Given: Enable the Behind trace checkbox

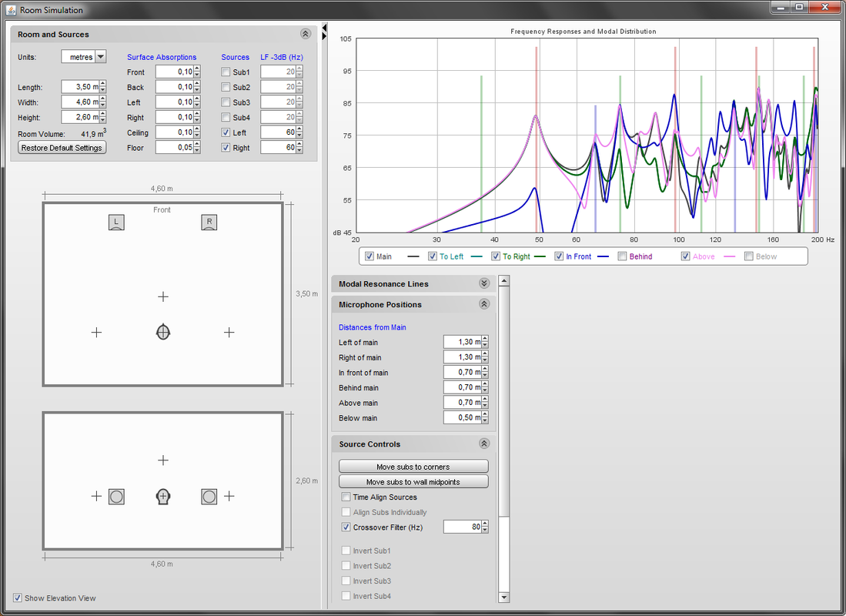Looking at the screenshot, I should click(x=622, y=256).
